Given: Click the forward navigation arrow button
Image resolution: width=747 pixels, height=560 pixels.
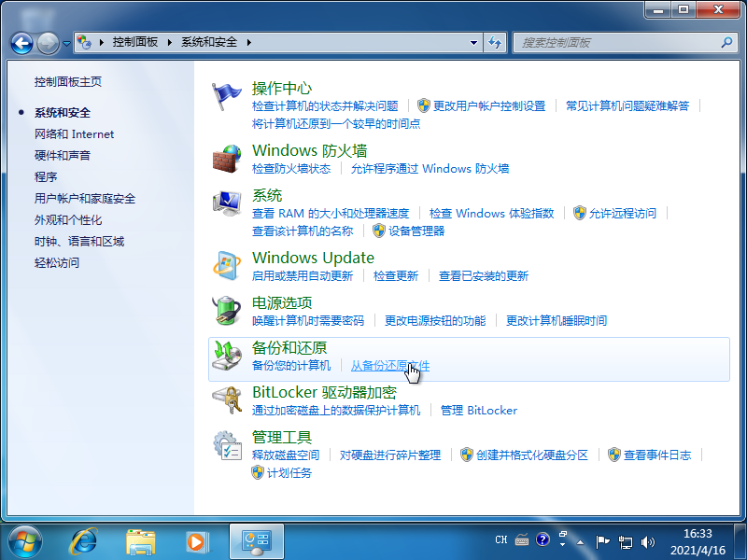Looking at the screenshot, I should pos(48,43).
